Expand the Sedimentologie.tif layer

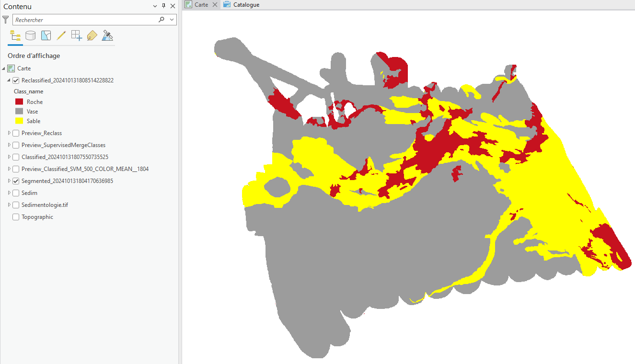tap(9, 205)
